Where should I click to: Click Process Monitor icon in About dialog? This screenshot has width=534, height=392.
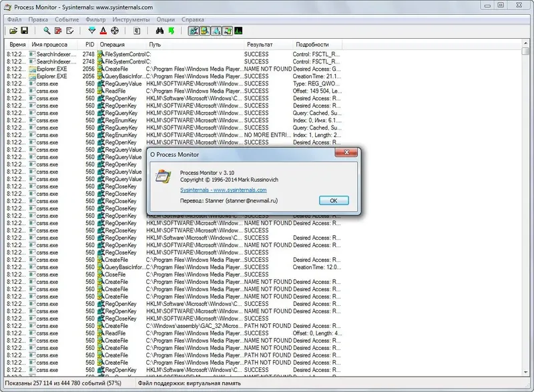click(x=163, y=176)
